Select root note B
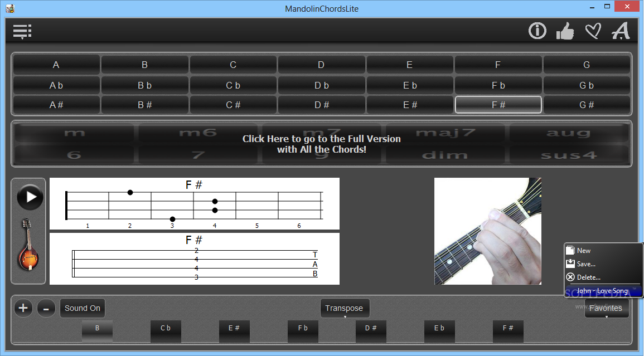Screen dimensions: 644x356 pos(144,65)
